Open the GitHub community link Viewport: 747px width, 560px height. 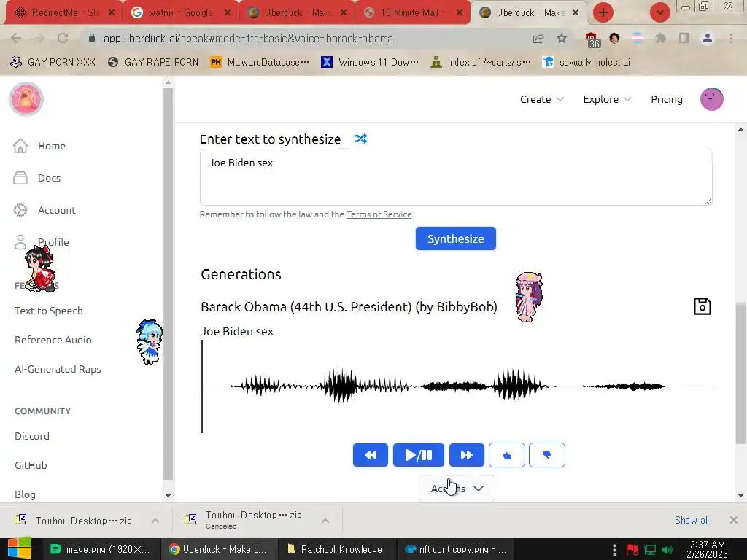click(x=31, y=465)
